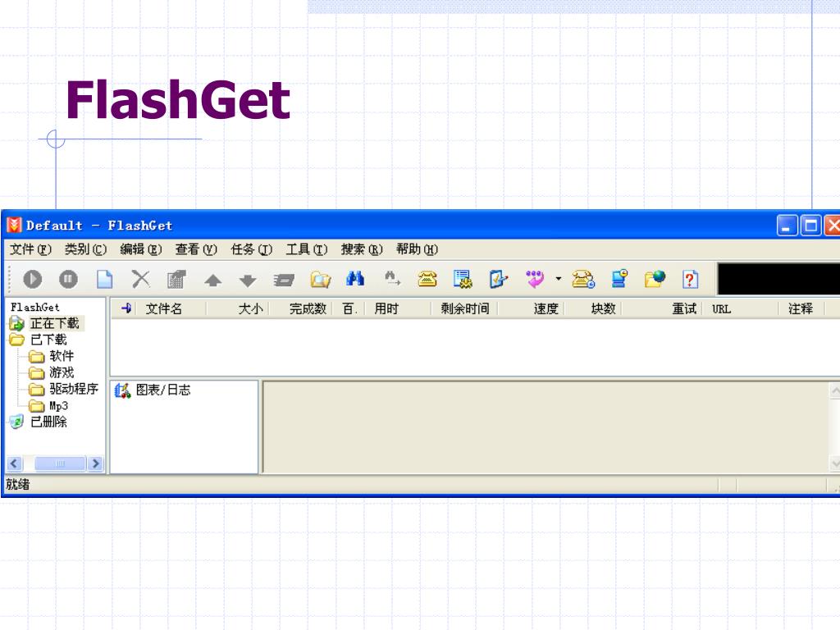Click the Move Down arrow icon
840x630 pixels.
click(x=248, y=281)
